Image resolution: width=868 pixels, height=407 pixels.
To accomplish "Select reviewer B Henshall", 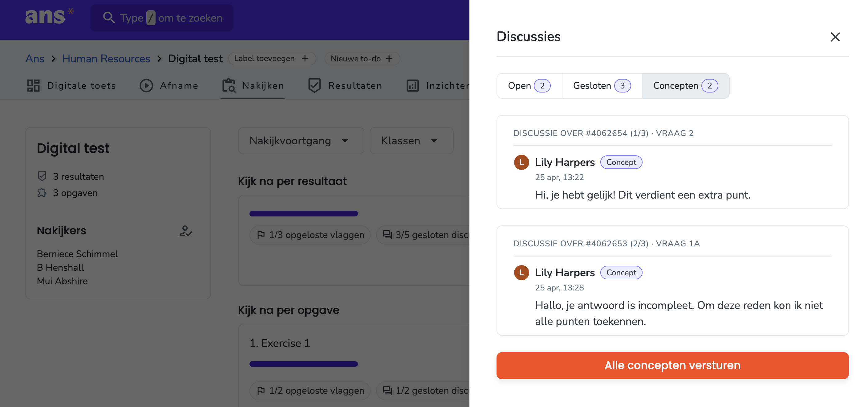I will coord(60,267).
